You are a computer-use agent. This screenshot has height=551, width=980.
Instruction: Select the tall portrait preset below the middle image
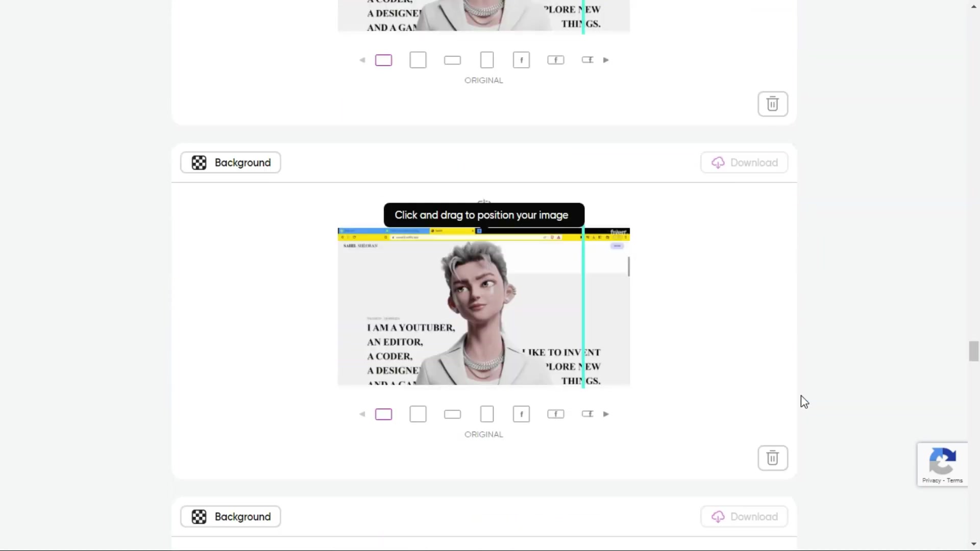(x=487, y=414)
